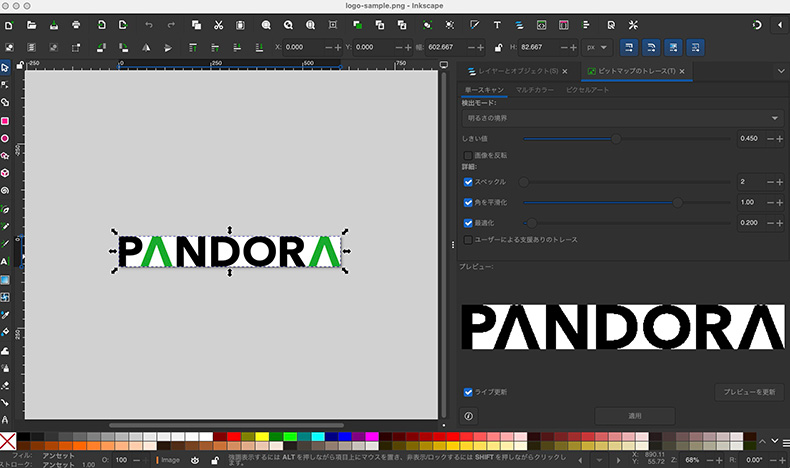Cut selection with the scissors icon
The height and width of the screenshot is (468, 790).
pos(218,25)
